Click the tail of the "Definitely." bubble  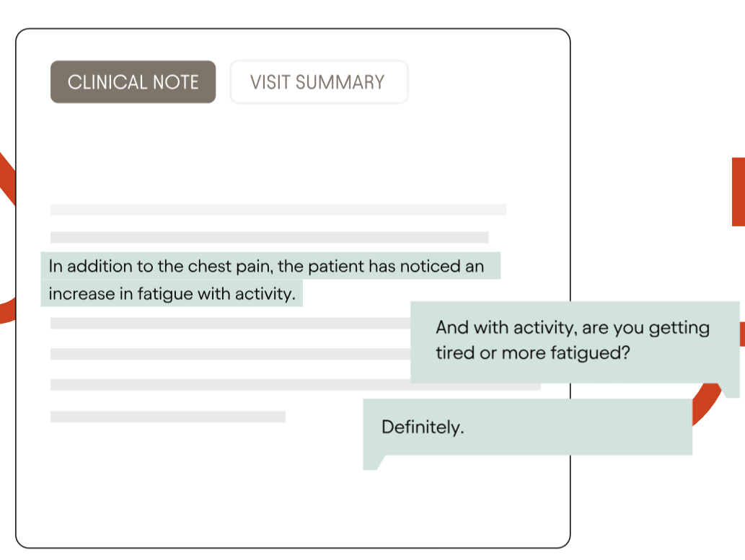[373, 463]
